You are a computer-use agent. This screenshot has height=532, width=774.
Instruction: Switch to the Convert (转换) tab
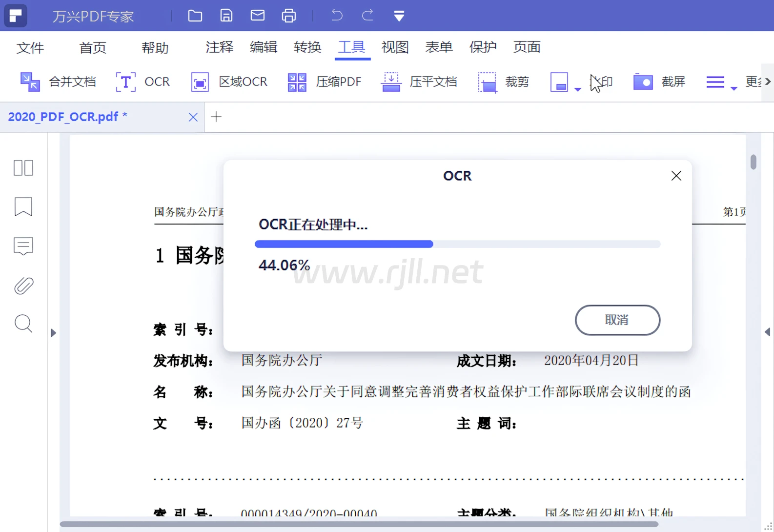coord(307,47)
